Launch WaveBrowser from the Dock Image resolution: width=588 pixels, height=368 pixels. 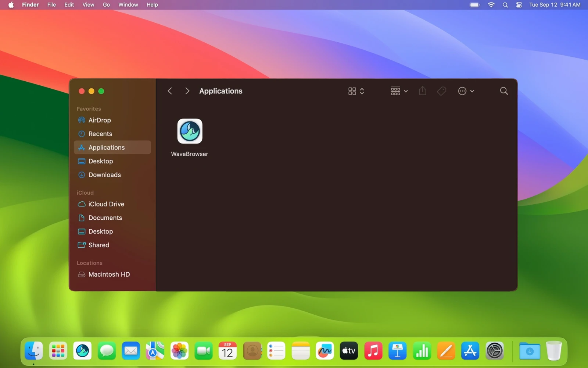pos(82,351)
